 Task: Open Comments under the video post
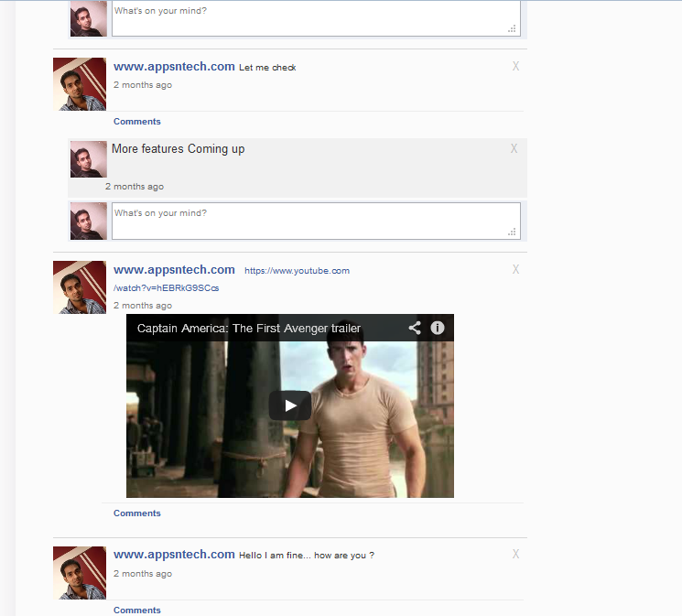click(x=137, y=513)
